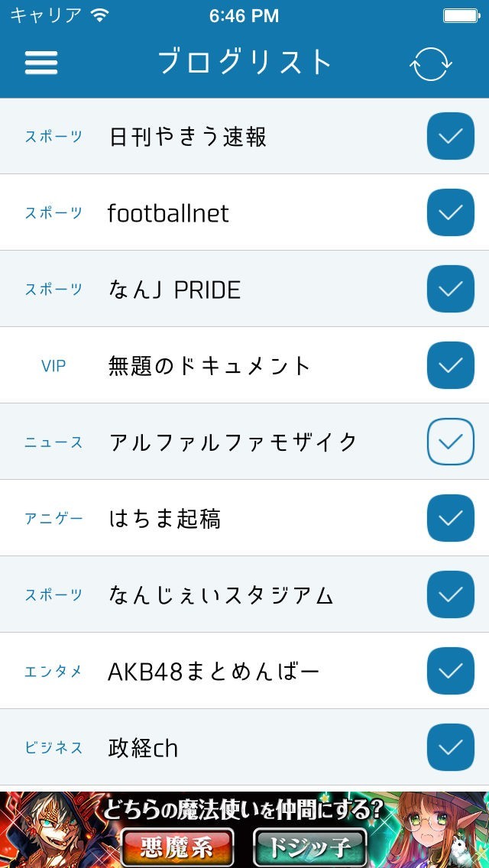Tap ニュース category label
The width and height of the screenshot is (489, 868).
click(x=53, y=442)
